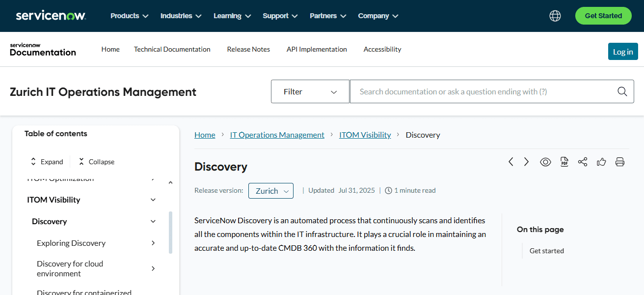Click the ServiceNow Documentation logo
The height and width of the screenshot is (295, 644).
(x=43, y=50)
